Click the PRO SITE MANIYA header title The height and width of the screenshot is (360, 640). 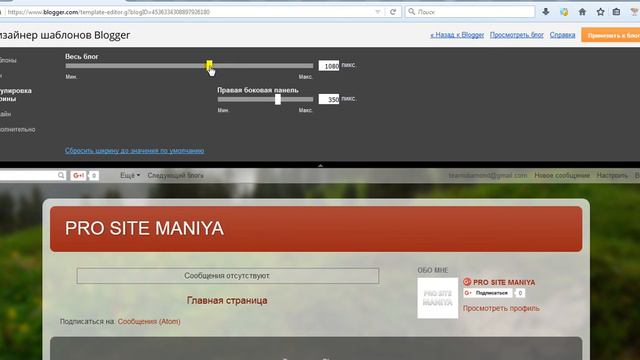(144, 228)
